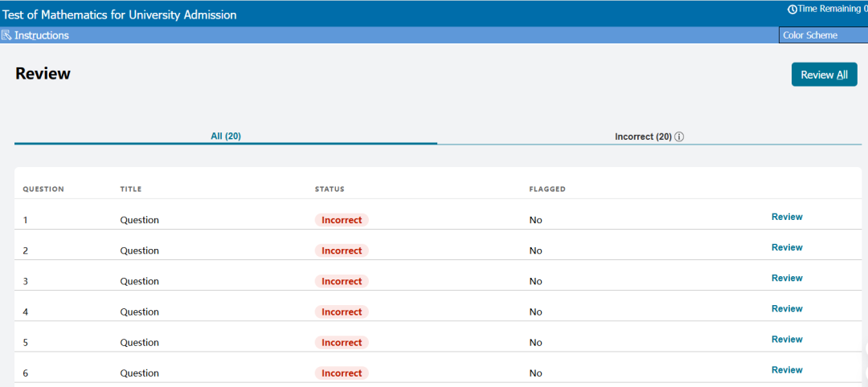This screenshot has width=868, height=387.
Task: Click the Incorrect badge in row 5
Action: [342, 343]
